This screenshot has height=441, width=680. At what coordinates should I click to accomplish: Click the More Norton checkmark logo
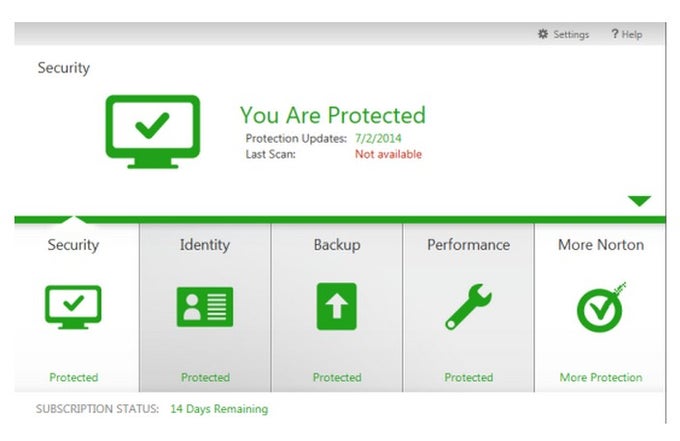tap(601, 308)
